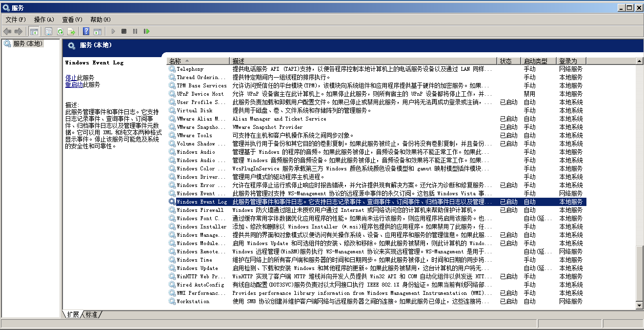Screen dimensions: 644x330
Task: Open the 帮助(H) menu
Action: coord(101,20)
